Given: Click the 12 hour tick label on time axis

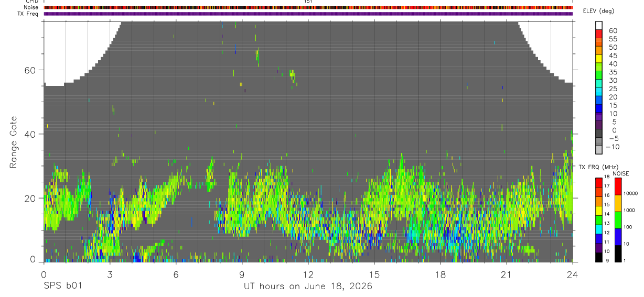Looking at the screenshot, I should coord(308,274).
